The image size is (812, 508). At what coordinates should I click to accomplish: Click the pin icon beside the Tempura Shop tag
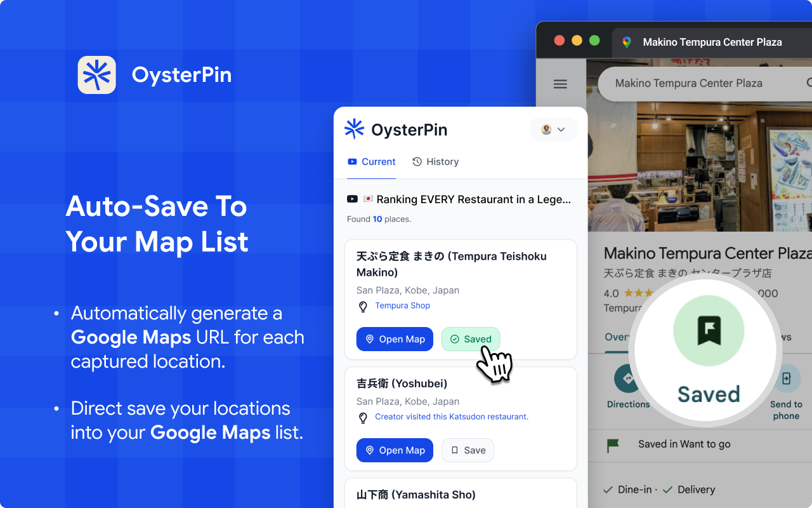363,305
